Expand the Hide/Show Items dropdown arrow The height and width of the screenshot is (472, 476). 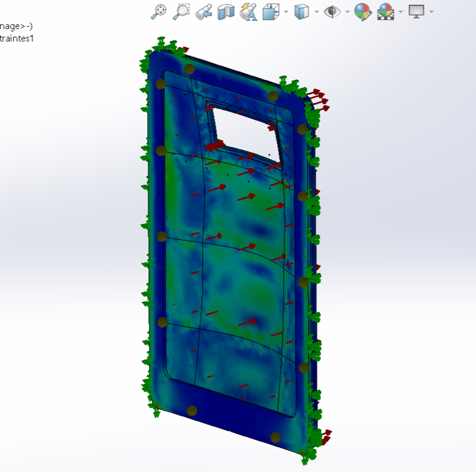coord(347,12)
